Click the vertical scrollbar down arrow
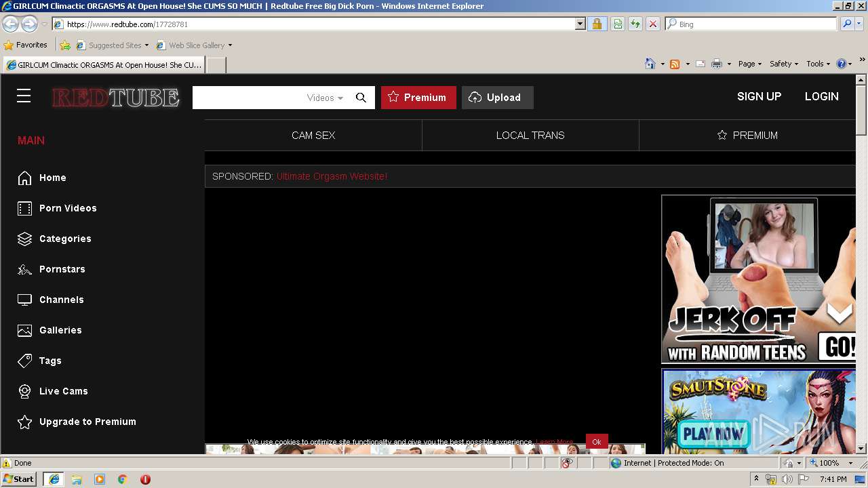This screenshot has width=868, height=488. [x=861, y=448]
